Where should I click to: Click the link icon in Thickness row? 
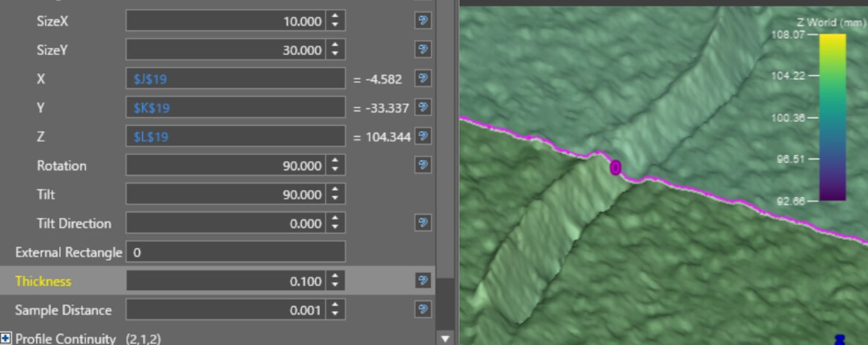[x=423, y=280]
